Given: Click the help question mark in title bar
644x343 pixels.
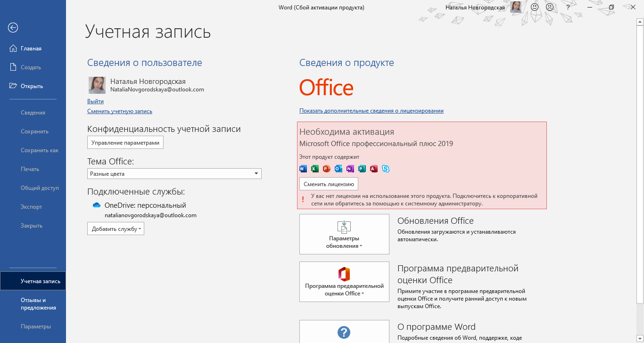Looking at the screenshot, I should coord(568,7).
